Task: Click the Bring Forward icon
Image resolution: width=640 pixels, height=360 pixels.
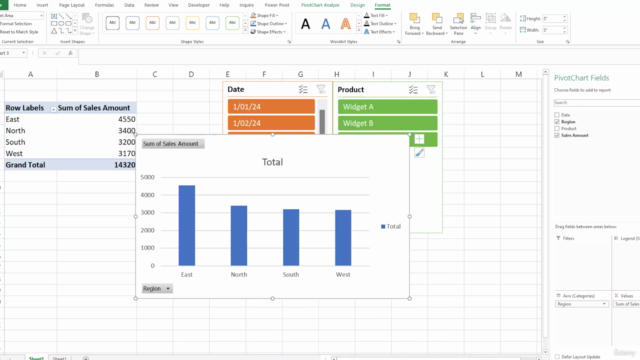Action: tap(414, 19)
